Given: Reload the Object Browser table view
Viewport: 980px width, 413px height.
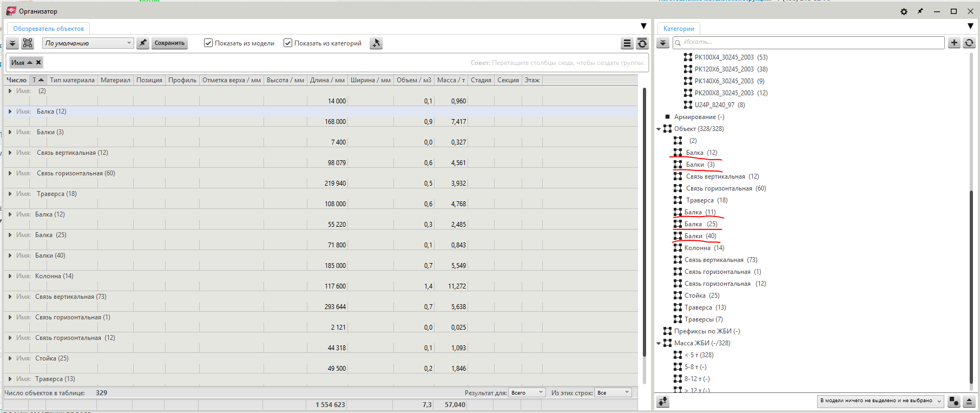Looking at the screenshot, I should (642, 44).
